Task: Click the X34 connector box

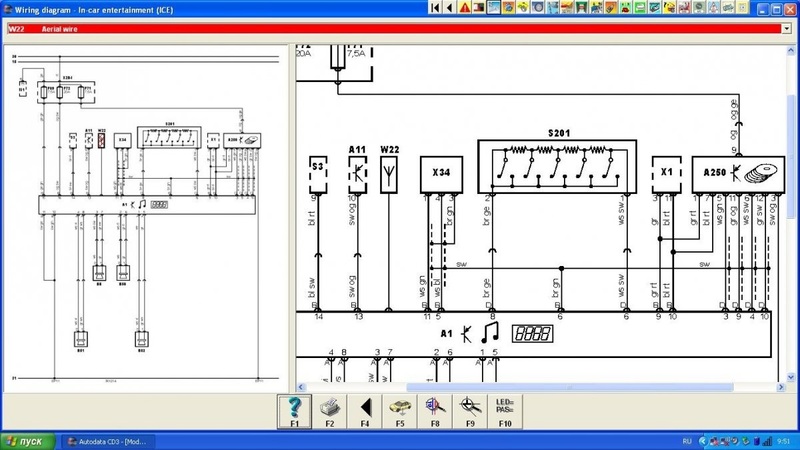Action: [439, 172]
